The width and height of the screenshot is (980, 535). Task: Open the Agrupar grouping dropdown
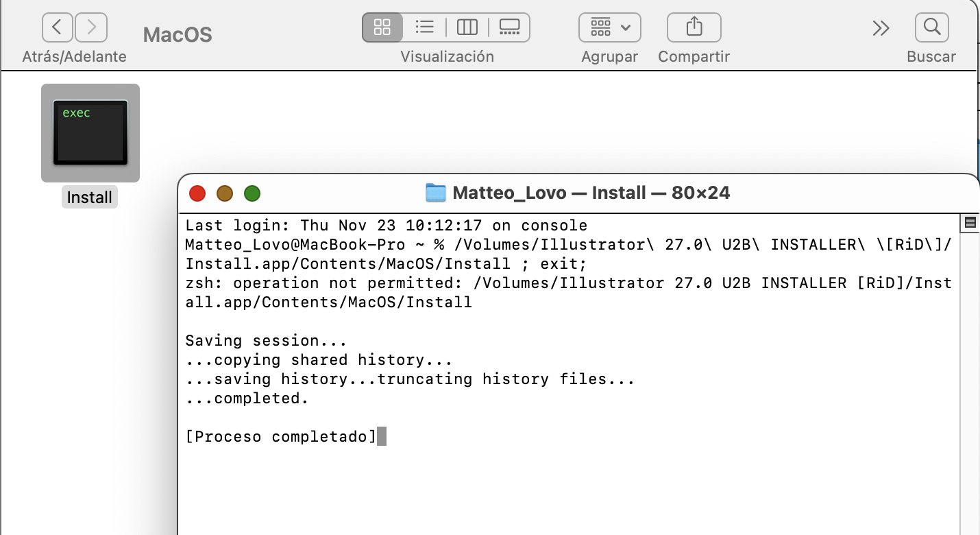coord(610,27)
